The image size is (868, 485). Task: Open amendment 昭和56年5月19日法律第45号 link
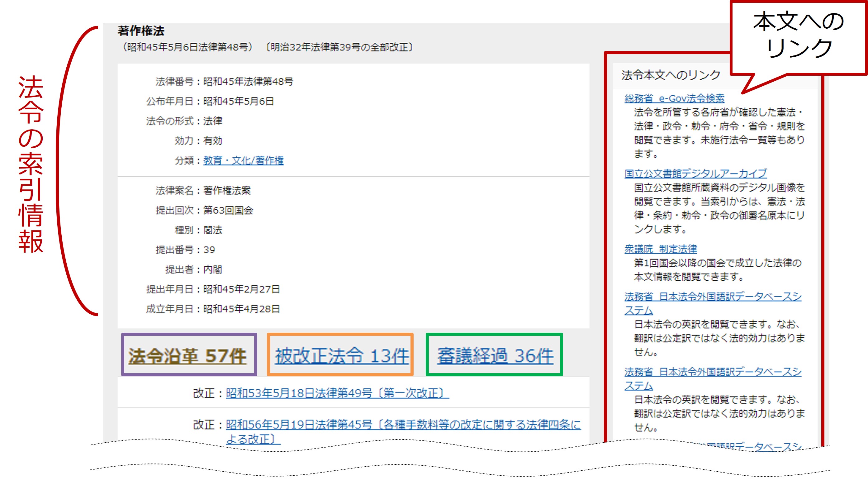click(403, 425)
